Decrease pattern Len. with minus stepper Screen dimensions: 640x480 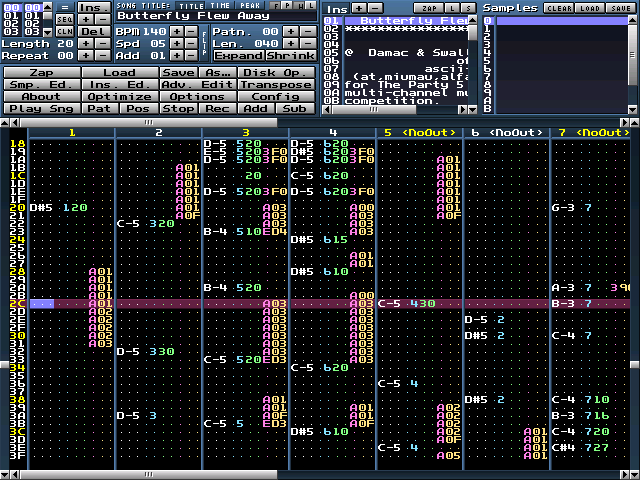coord(307,43)
